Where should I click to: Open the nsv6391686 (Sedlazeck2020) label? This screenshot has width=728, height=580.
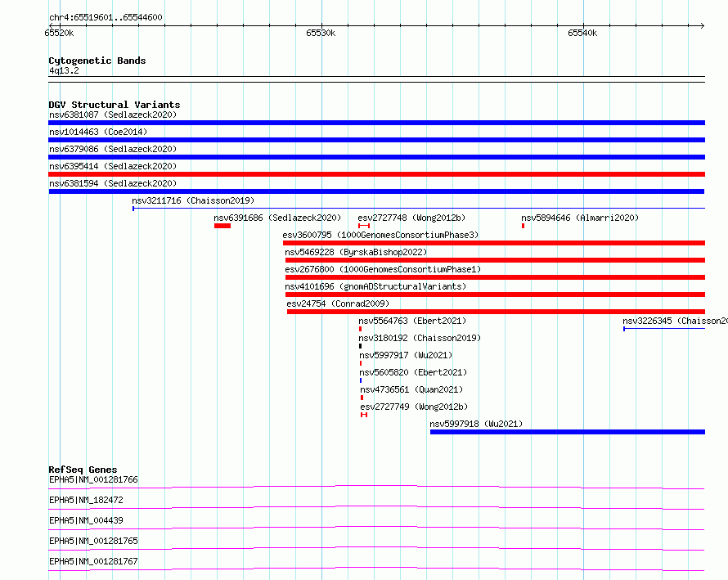coord(277,218)
